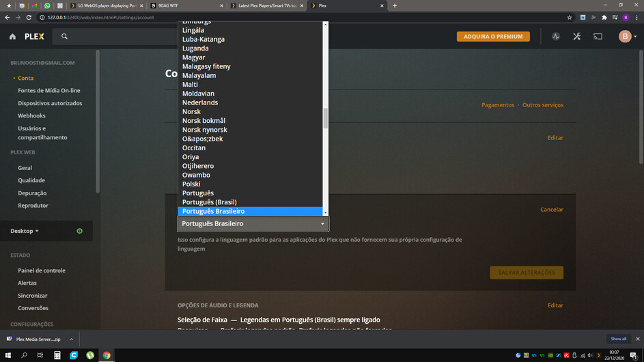This screenshot has height=362, width=644.
Task: Open the Cast to device icon
Action: pos(598,37)
